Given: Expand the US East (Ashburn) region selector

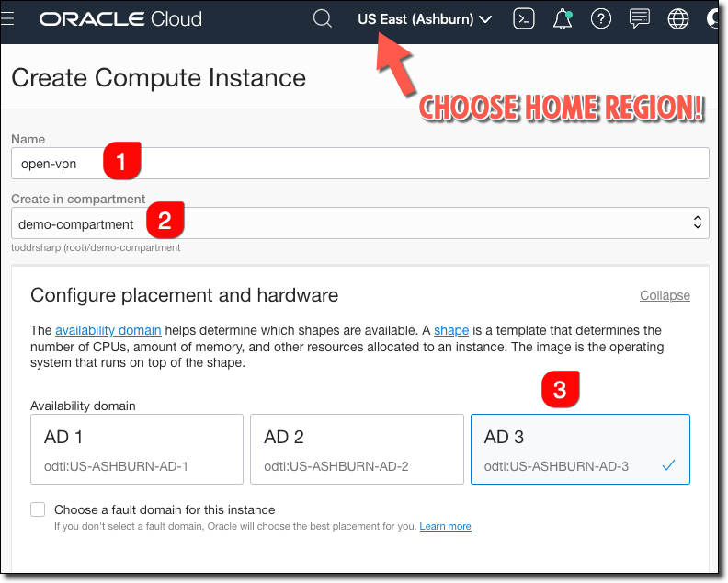Looking at the screenshot, I should pos(425,19).
